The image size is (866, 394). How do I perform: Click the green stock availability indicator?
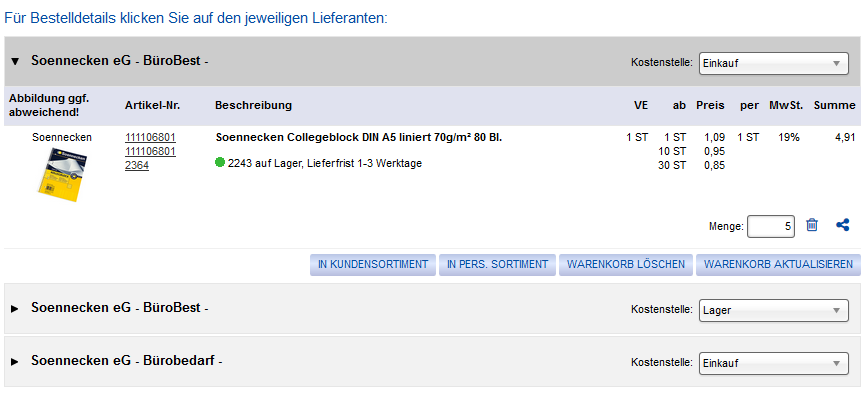(220, 163)
